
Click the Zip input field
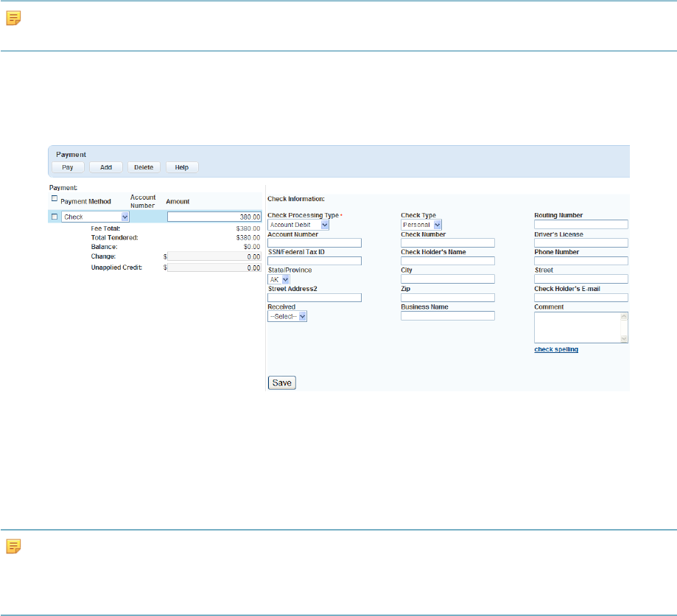448,298
